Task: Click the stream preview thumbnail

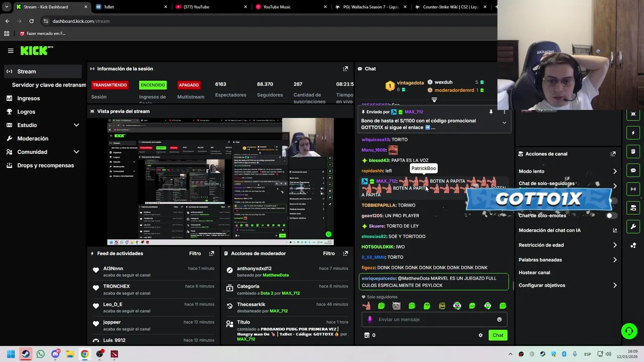Action: (x=220, y=182)
